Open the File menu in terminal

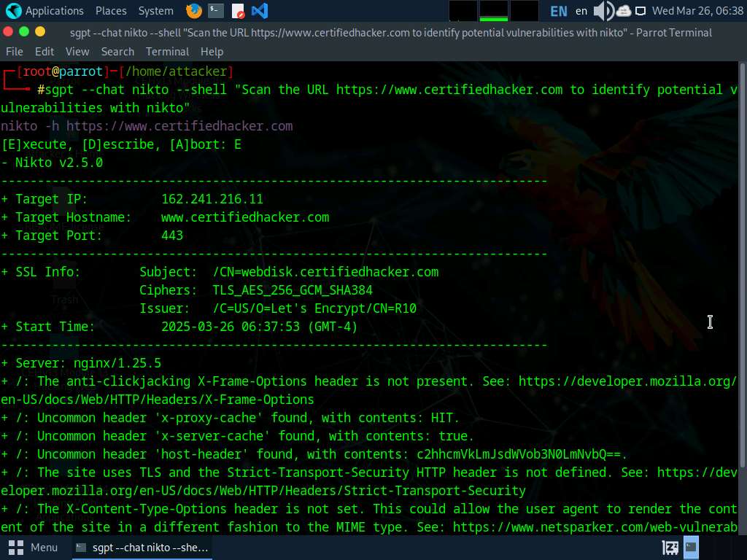(x=14, y=52)
